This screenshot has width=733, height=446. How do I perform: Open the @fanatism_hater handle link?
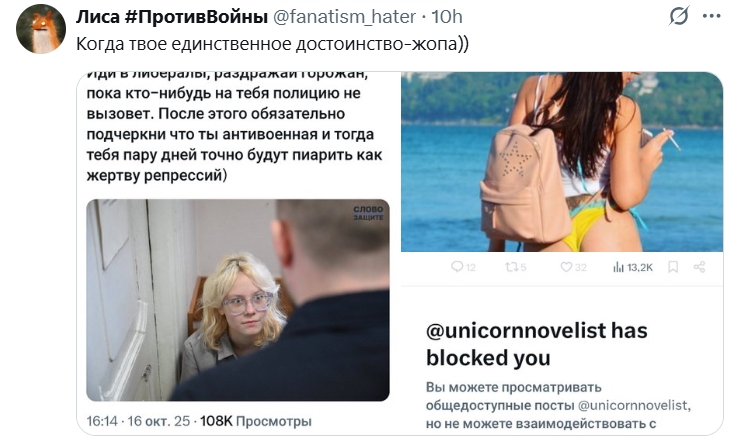344,17
